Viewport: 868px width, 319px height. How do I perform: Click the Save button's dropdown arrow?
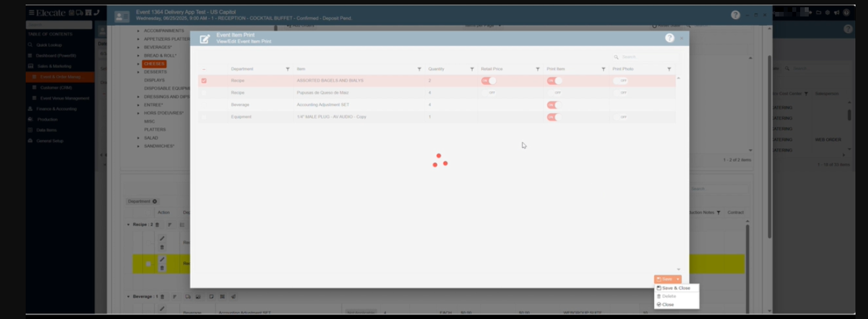[x=677, y=279]
